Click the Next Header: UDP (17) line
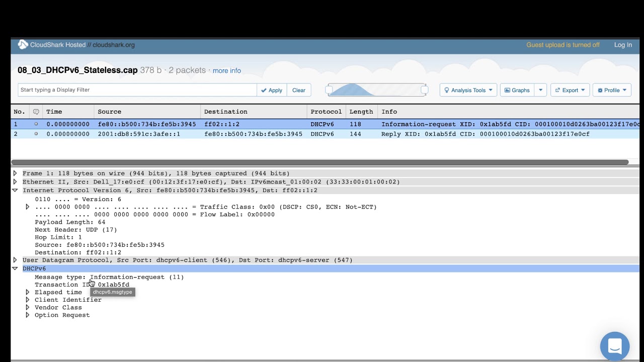 (x=76, y=230)
